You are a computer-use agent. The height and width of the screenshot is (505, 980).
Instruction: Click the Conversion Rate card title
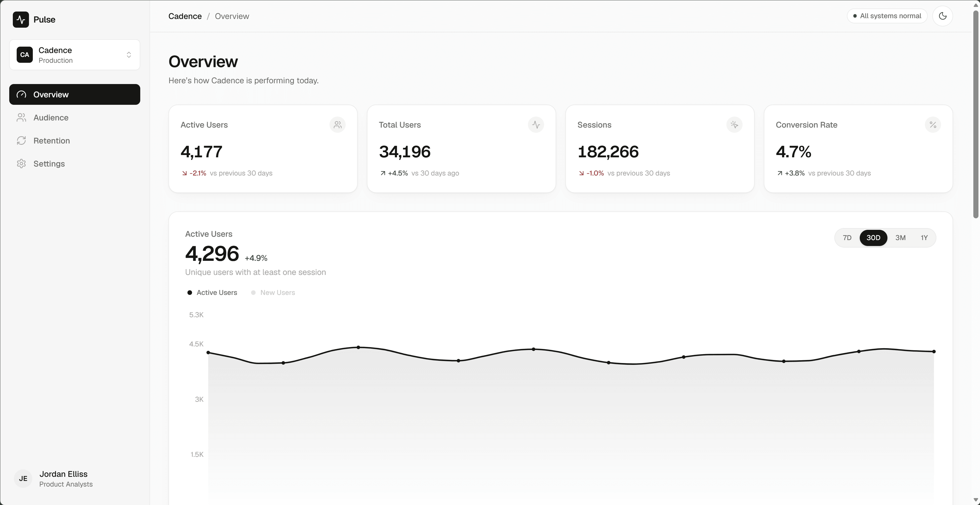tap(806, 125)
